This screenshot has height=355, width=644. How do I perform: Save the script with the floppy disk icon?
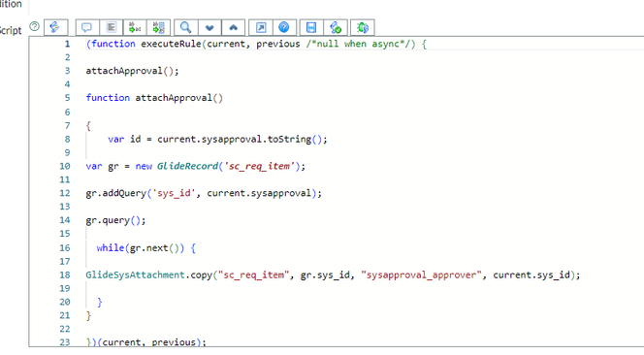point(311,27)
